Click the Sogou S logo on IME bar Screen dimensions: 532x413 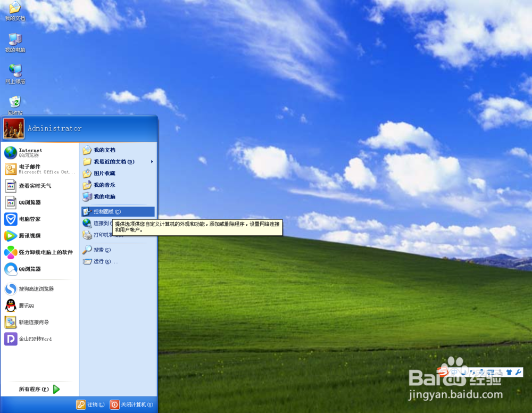point(443,372)
